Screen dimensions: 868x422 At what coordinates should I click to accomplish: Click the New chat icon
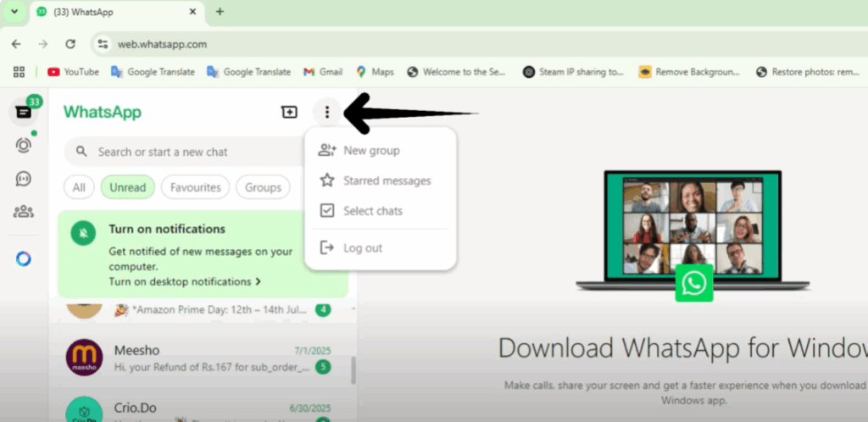289,112
